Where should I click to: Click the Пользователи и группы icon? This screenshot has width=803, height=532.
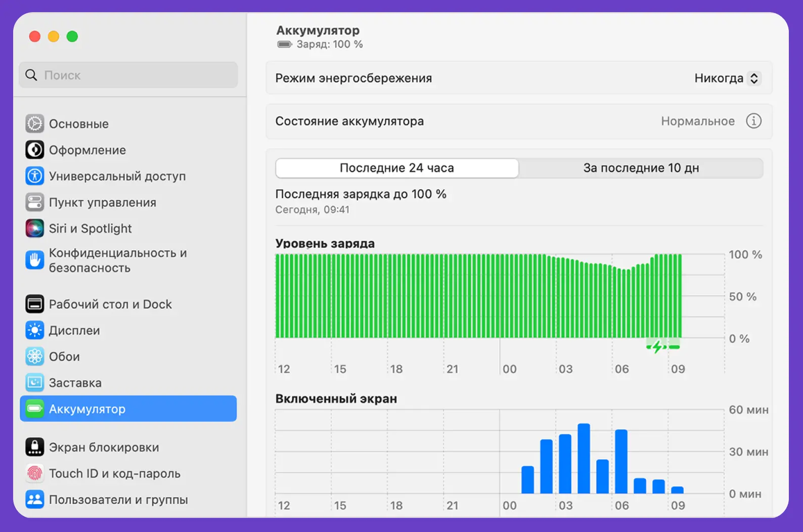pyautogui.click(x=35, y=500)
